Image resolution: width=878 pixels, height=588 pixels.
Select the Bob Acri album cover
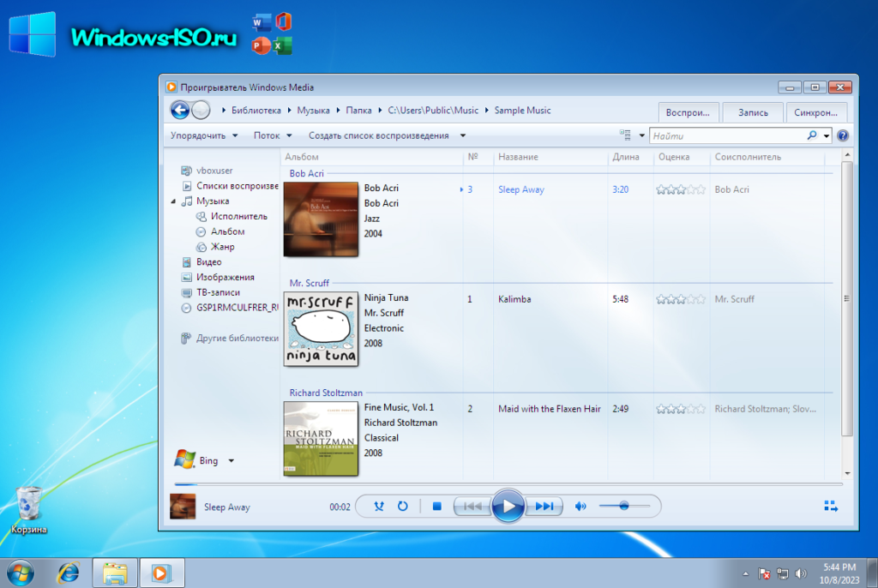click(x=321, y=219)
